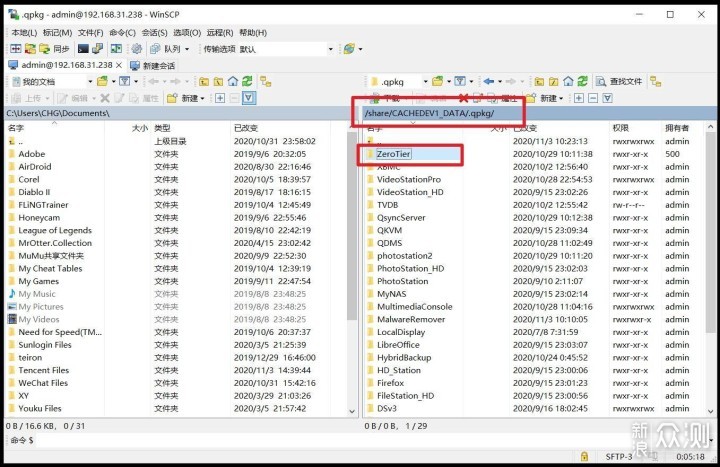Click local panel selection filter icon
Image resolution: width=720 pixels, height=467 pixels.
[249, 98]
